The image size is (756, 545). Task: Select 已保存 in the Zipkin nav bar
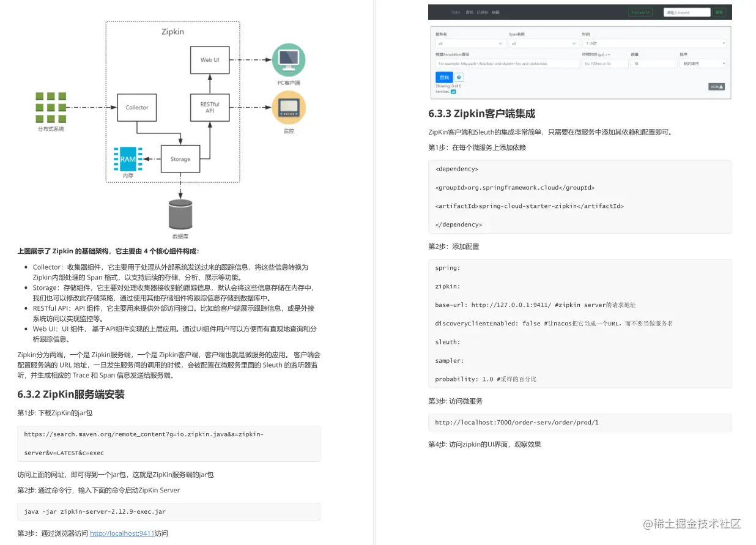click(482, 12)
